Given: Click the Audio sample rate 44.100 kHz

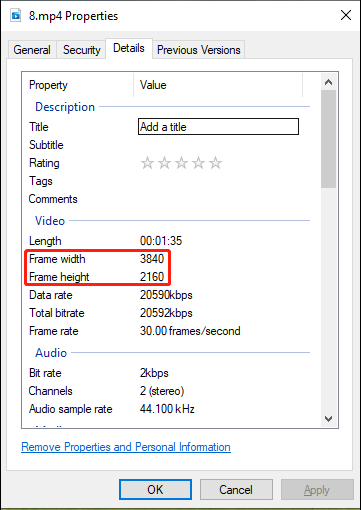Looking at the screenshot, I should pyautogui.click(x=167, y=409).
